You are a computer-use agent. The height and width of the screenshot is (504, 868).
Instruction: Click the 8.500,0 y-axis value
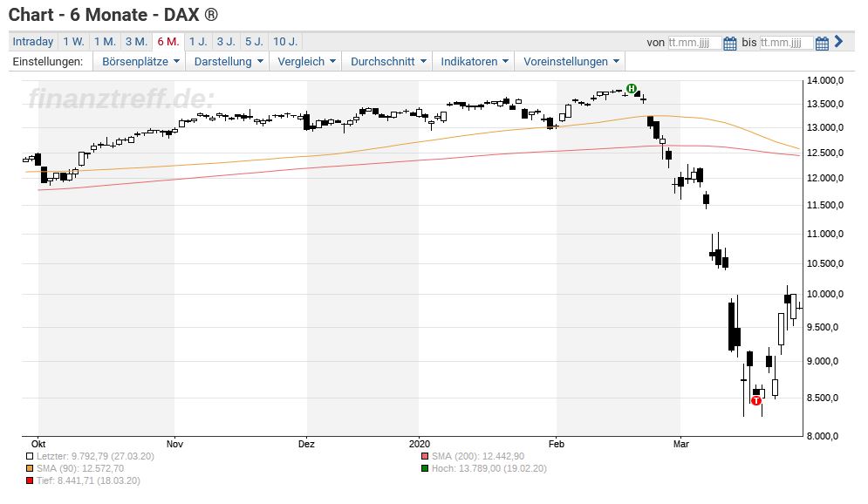[x=823, y=398]
